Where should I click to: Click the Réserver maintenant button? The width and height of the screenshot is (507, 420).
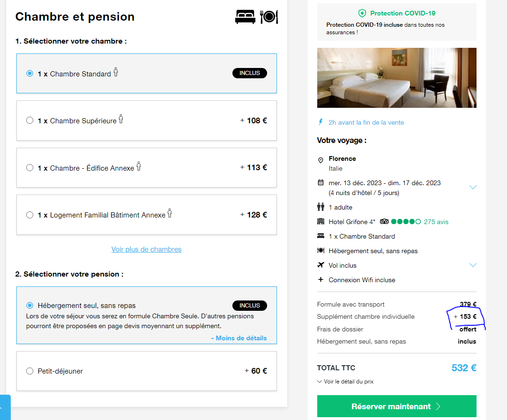pyautogui.click(x=397, y=406)
